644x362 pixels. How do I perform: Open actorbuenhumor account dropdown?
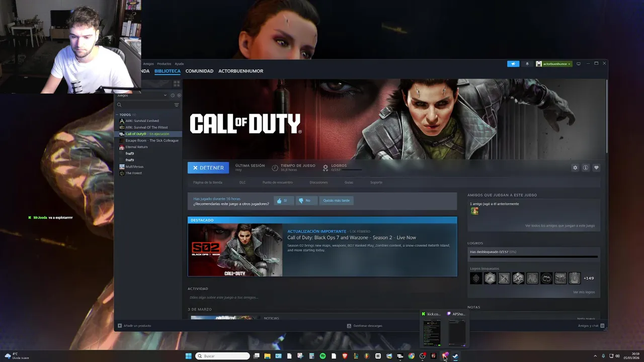tap(554, 64)
